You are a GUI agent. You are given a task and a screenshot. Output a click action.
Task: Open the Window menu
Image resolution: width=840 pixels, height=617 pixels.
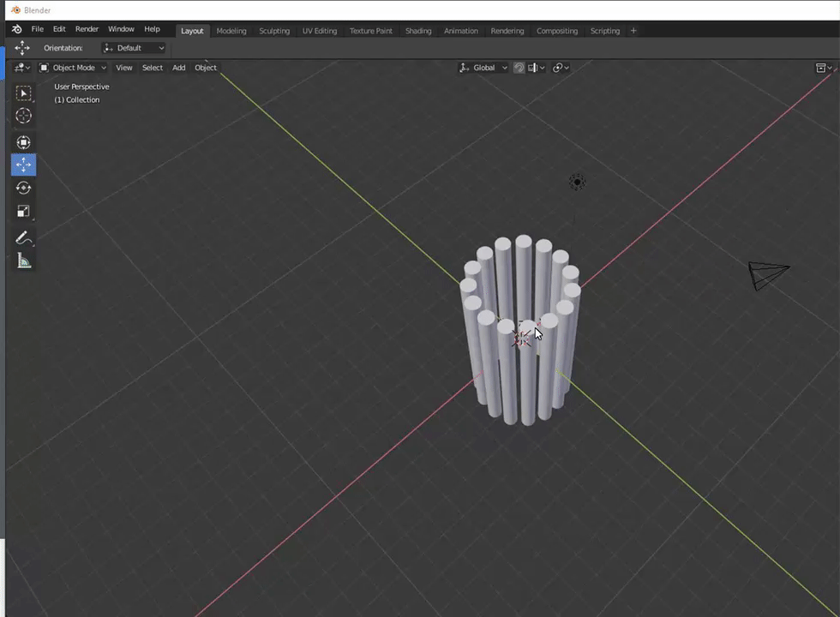coord(121,29)
